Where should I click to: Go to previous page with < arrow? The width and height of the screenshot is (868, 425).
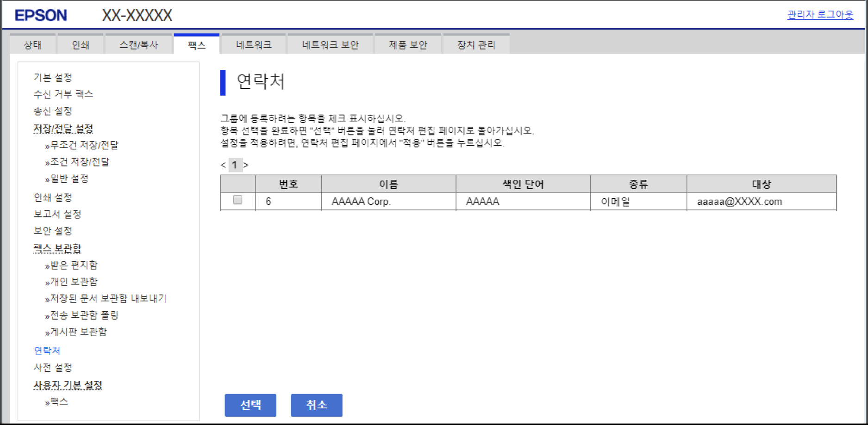(223, 165)
